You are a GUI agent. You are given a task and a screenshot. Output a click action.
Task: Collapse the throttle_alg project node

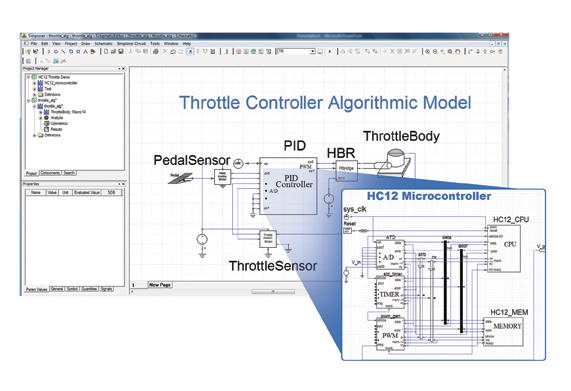(x=29, y=100)
